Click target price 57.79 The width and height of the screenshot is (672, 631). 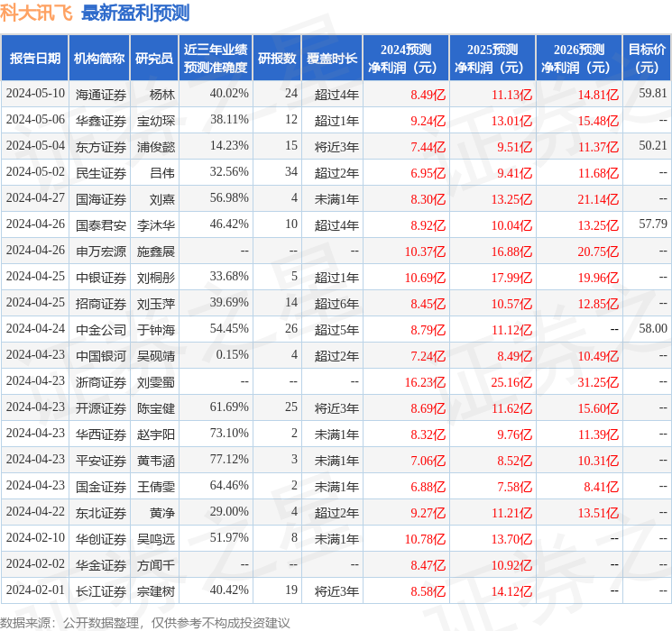653,224
